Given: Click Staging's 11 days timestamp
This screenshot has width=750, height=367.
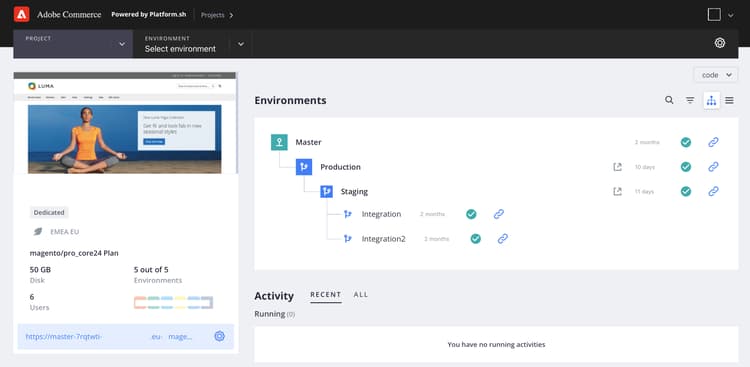Looking at the screenshot, I should click(644, 191).
